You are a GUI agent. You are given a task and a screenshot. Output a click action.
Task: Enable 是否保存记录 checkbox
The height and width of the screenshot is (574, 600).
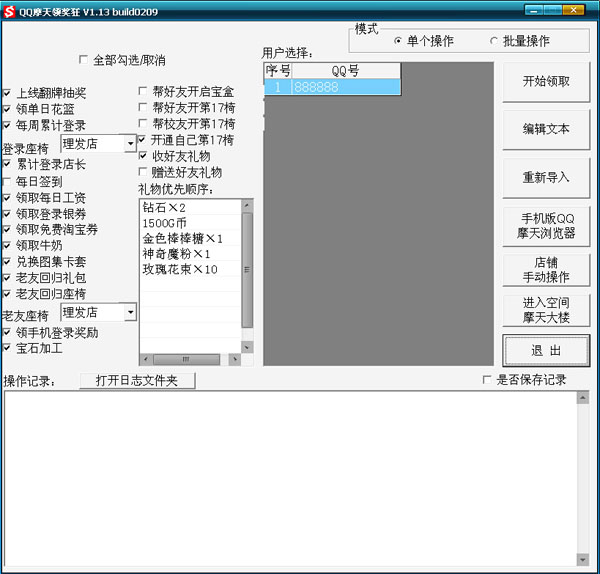click(487, 380)
